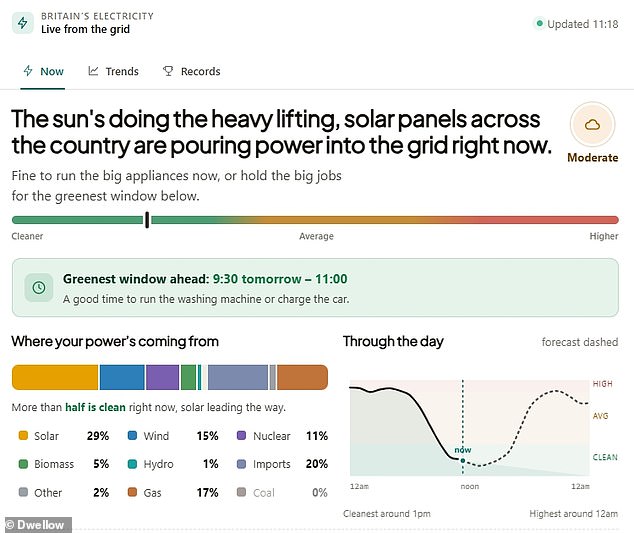Click the chart icon beside Trends

pyautogui.click(x=93, y=71)
